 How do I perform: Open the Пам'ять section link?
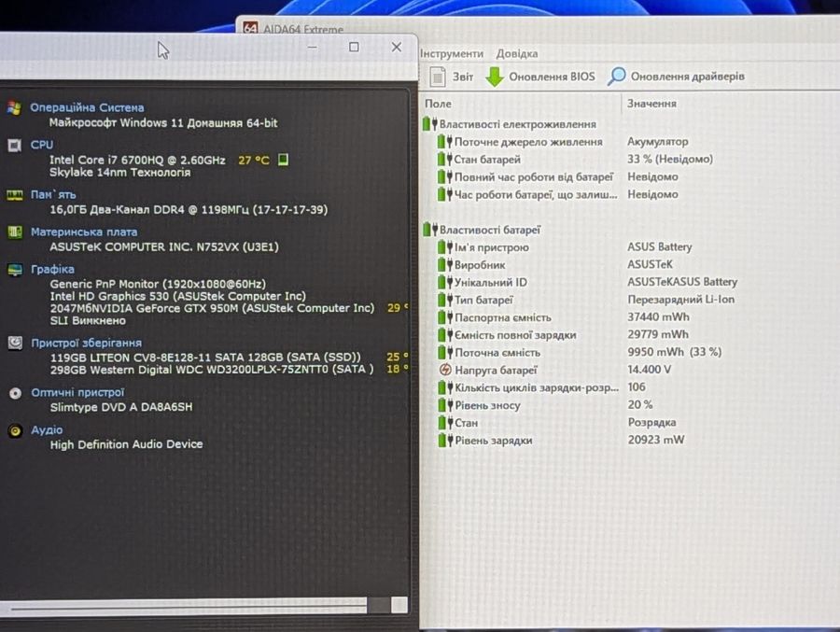point(53,194)
